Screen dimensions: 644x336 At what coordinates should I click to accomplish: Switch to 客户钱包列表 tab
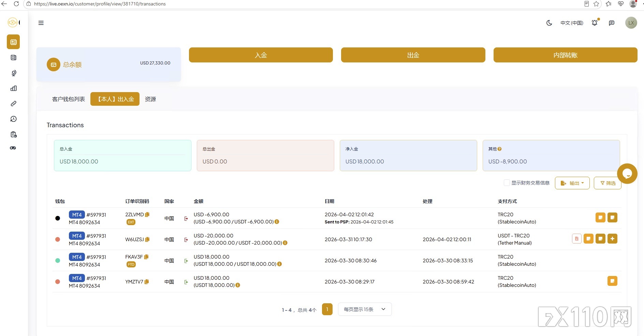[x=69, y=99]
